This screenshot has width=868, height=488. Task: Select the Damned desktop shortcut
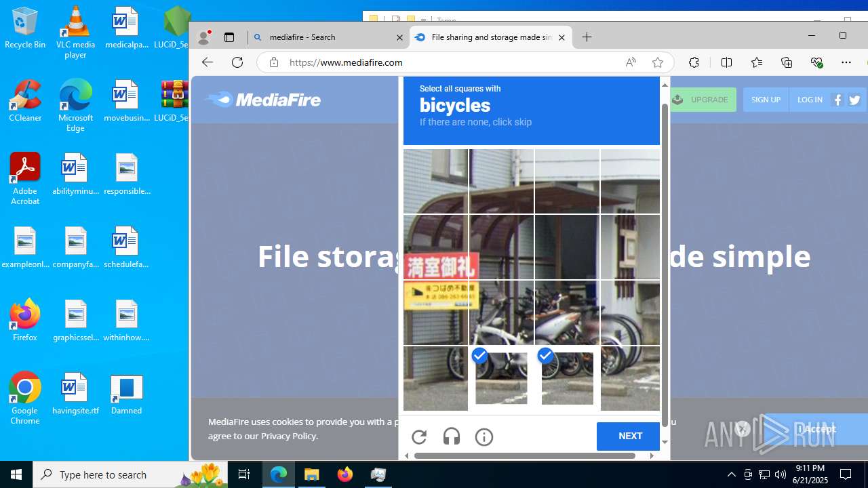click(126, 394)
